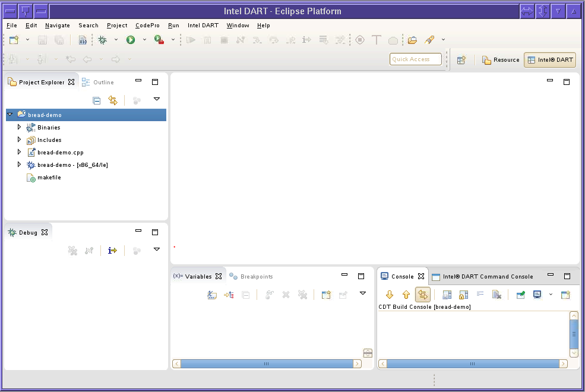Expand the Binaries tree node
Viewport: 585px width, 392px height.
[19, 127]
